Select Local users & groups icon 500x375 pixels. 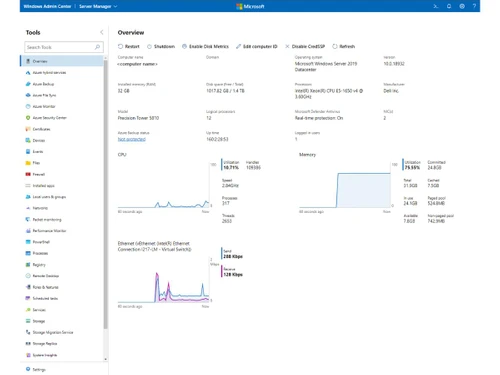point(28,197)
